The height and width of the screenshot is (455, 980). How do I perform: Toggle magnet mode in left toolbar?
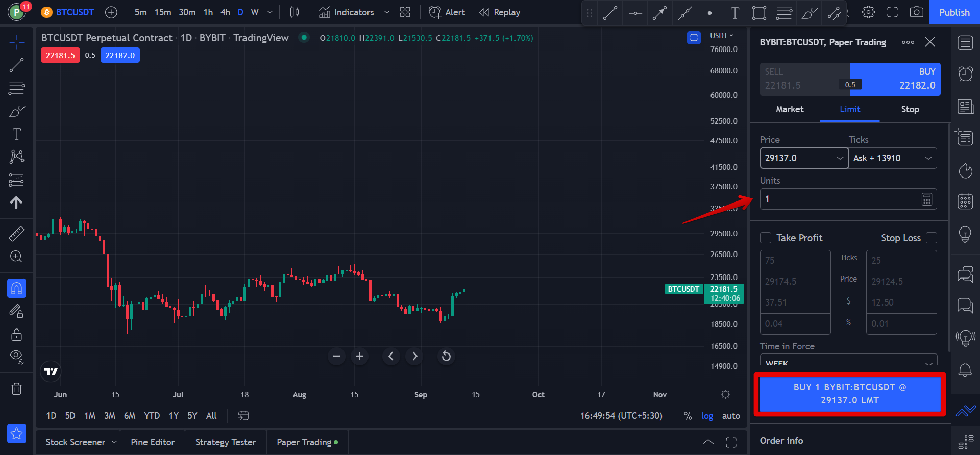pyautogui.click(x=16, y=288)
